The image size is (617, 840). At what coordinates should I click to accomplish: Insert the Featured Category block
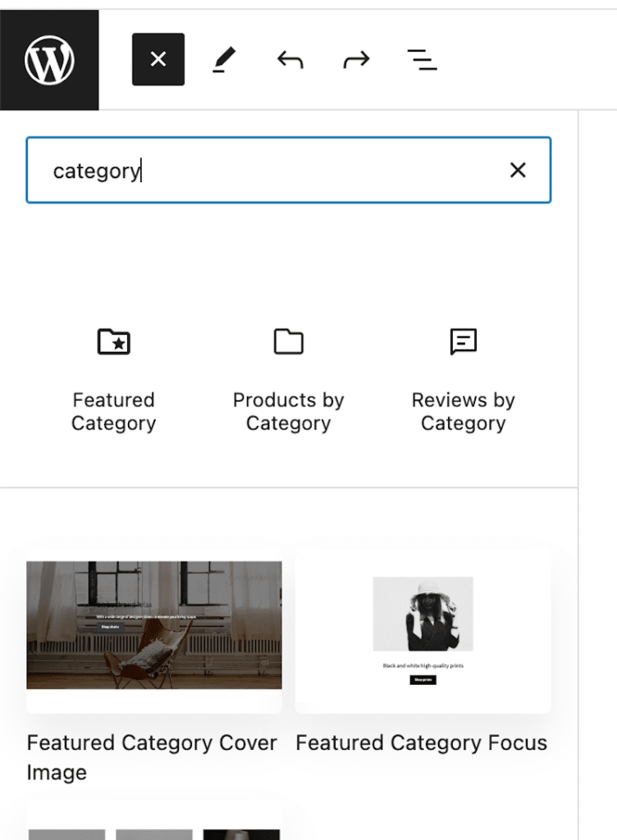(113, 381)
